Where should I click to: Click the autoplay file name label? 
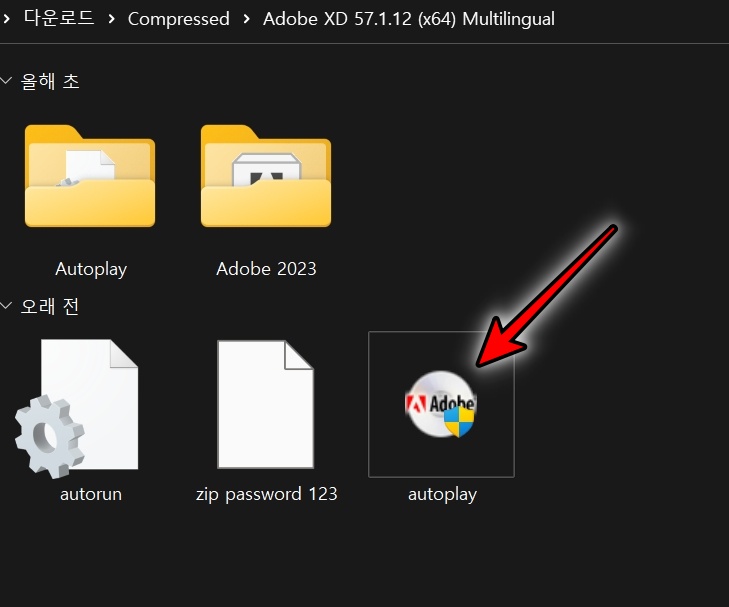[442, 495]
